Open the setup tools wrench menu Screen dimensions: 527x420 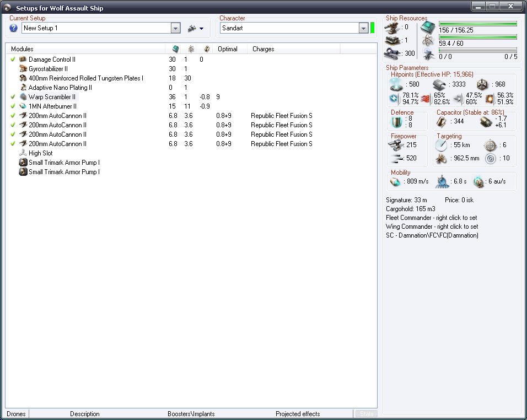[196, 28]
